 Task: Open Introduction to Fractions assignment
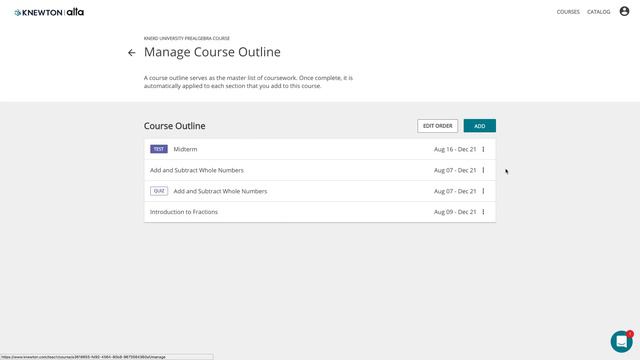184,212
